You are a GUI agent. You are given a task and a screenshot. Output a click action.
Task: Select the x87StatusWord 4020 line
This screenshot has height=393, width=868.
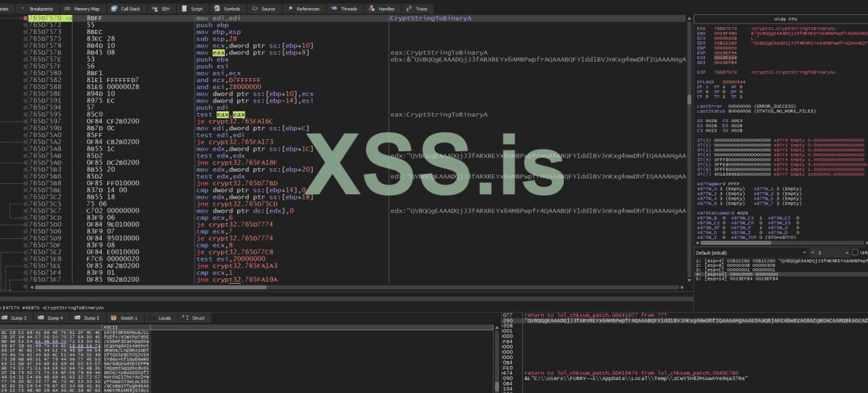[721, 213]
